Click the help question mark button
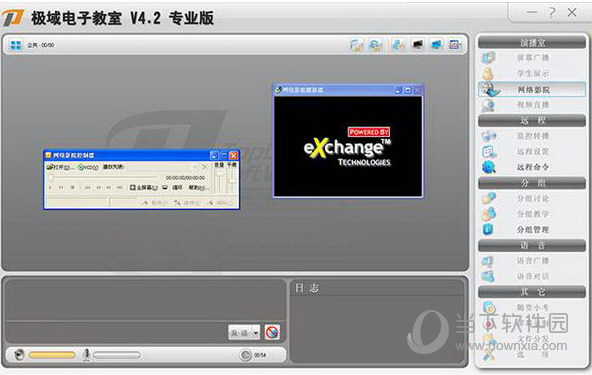This screenshot has height=375, width=592. (x=552, y=12)
